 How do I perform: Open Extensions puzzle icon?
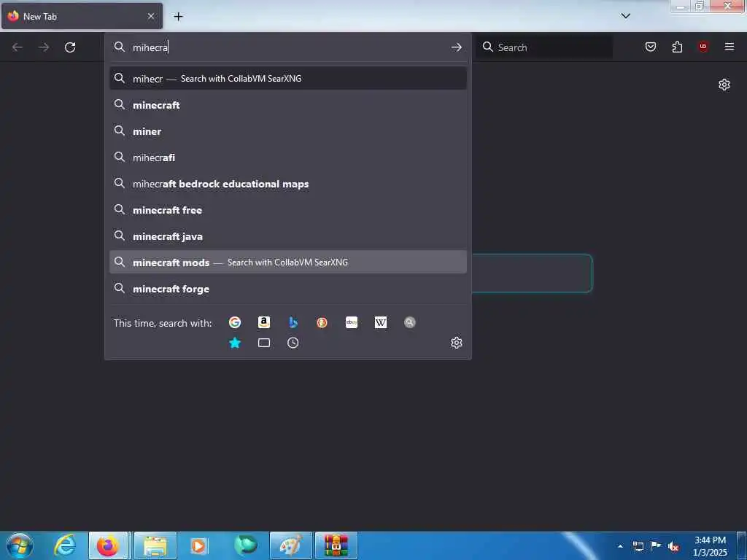pyautogui.click(x=677, y=47)
